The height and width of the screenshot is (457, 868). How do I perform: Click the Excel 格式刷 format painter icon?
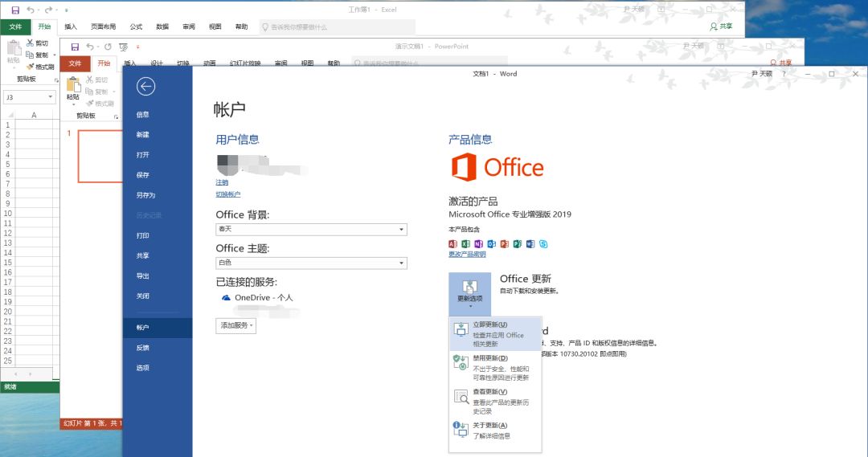click(30, 67)
